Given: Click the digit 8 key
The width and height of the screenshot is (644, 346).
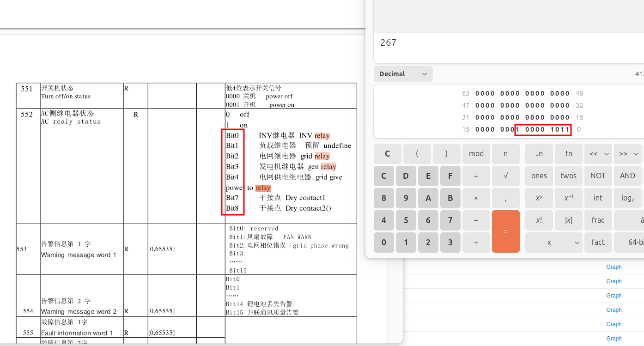Looking at the screenshot, I should tap(383, 198).
